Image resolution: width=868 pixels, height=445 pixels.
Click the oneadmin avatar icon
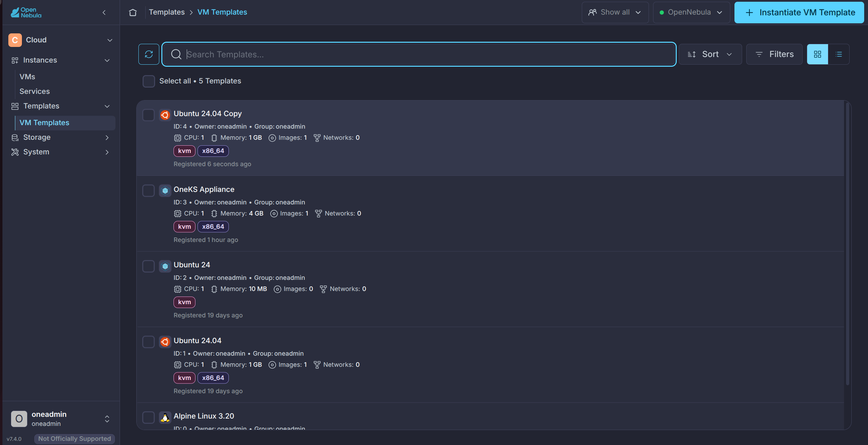19,419
